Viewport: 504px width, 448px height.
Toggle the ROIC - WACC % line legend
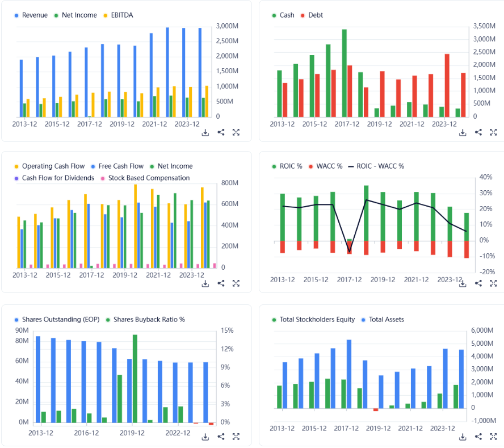click(x=376, y=166)
